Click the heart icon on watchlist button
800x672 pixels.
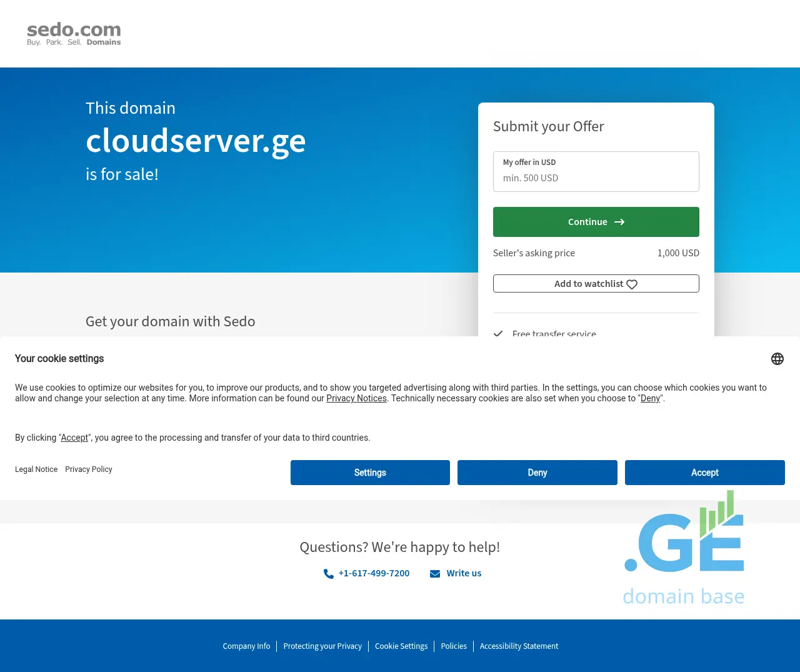pyautogui.click(x=632, y=284)
